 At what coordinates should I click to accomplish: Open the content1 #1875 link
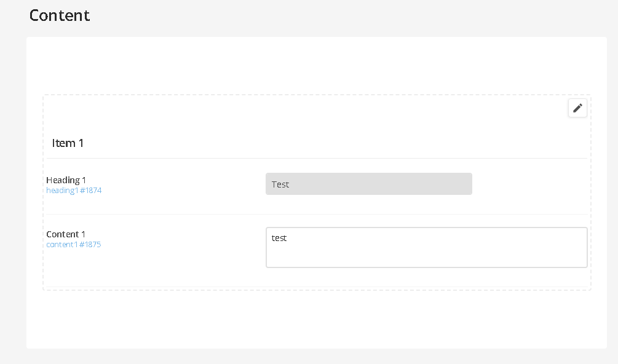[x=74, y=245]
